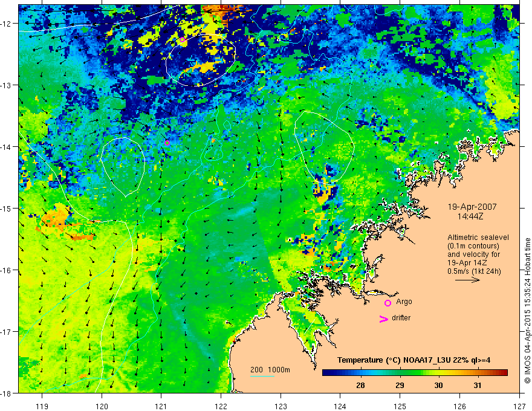Click longitude axis label 127
532x411 pixels.
tap(519, 406)
